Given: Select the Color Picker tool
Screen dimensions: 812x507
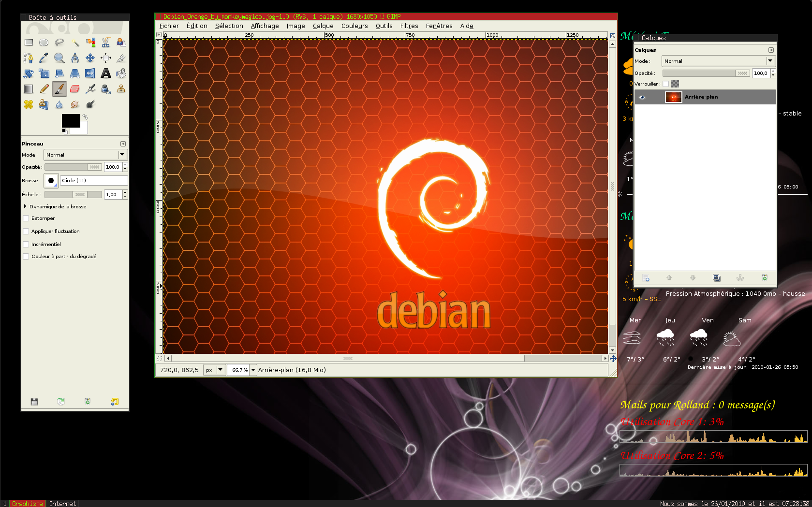Looking at the screenshot, I should point(44,58).
